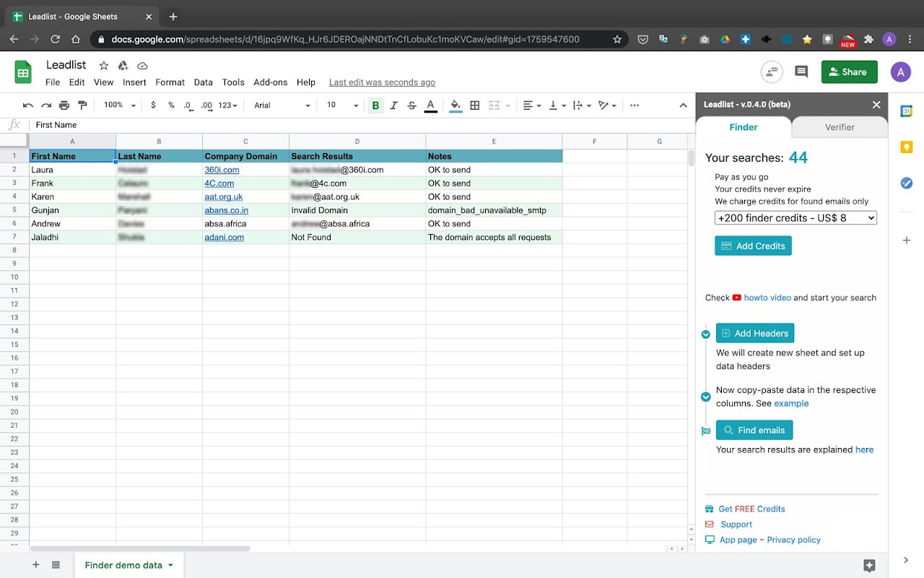The width and height of the screenshot is (924, 578).
Task: Open Text wrapping dropdown
Action: [582, 105]
